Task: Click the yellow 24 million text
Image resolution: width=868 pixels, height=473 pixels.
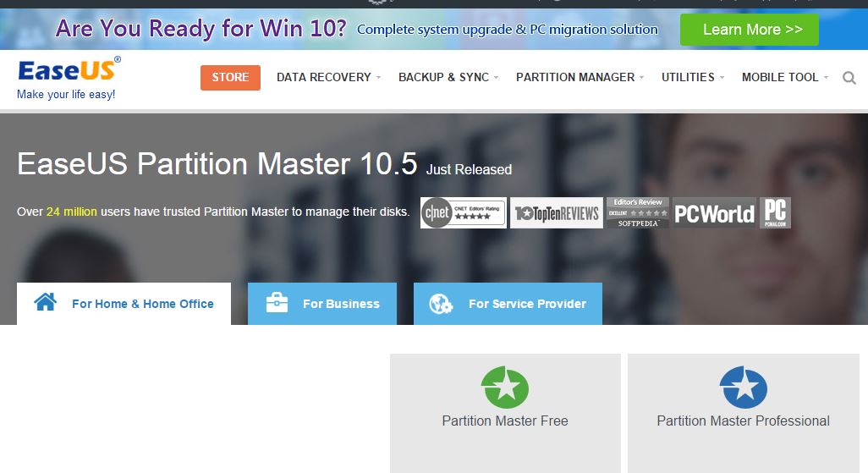Action: (x=71, y=212)
